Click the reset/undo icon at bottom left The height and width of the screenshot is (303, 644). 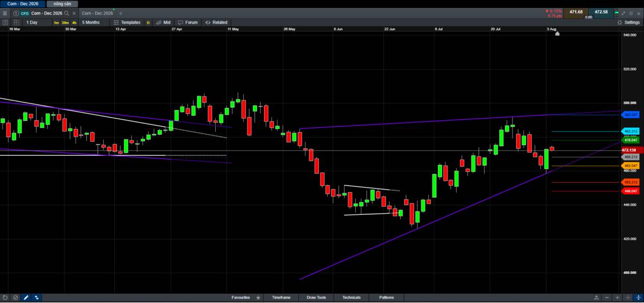pos(5,297)
